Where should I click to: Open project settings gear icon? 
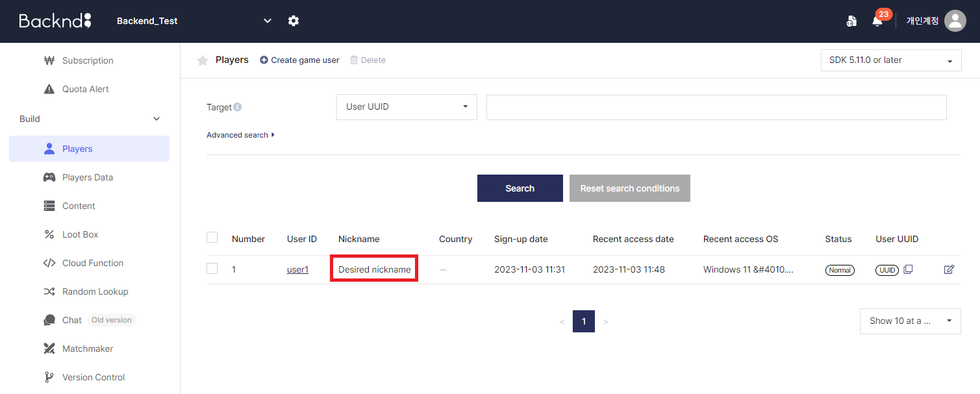click(294, 21)
